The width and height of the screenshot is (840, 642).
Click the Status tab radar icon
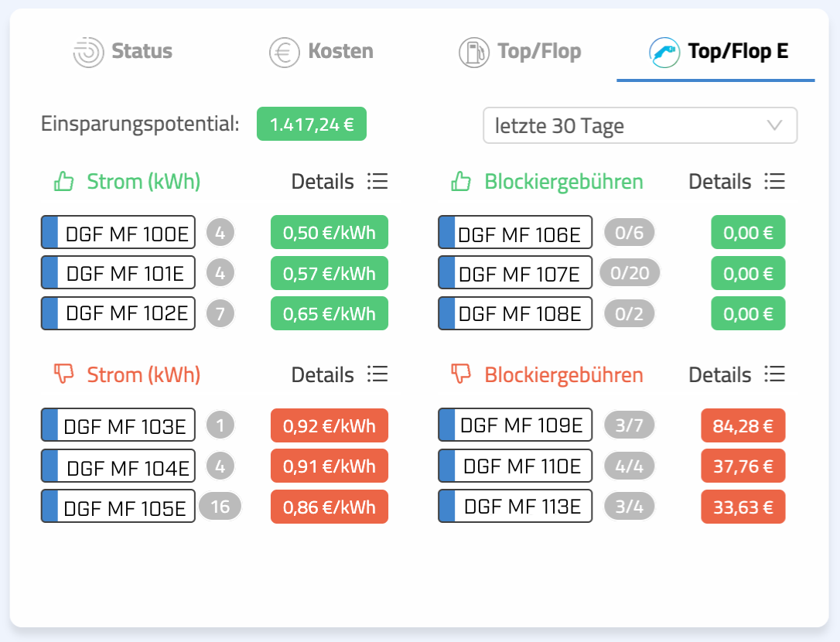pos(87,53)
